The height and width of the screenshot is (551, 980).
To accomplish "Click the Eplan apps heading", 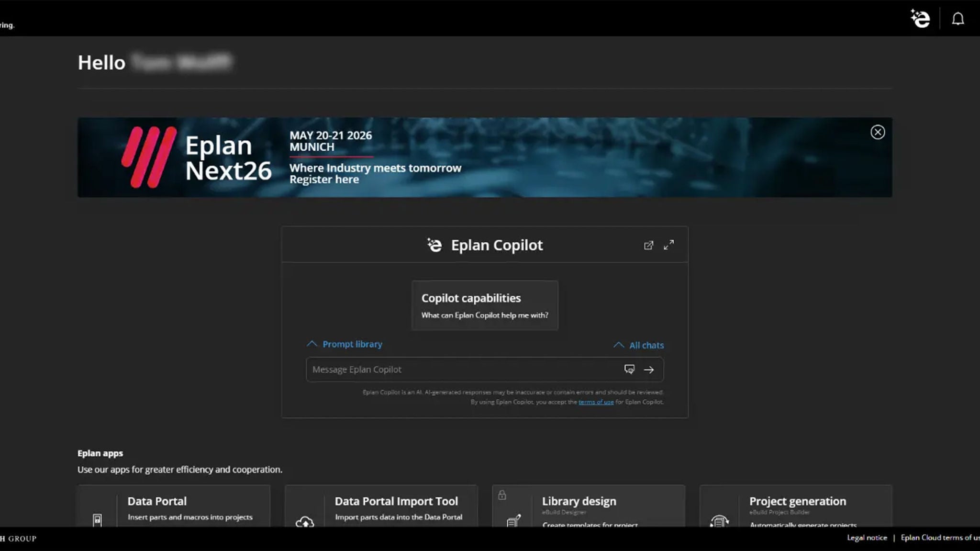I will click(100, 453).
